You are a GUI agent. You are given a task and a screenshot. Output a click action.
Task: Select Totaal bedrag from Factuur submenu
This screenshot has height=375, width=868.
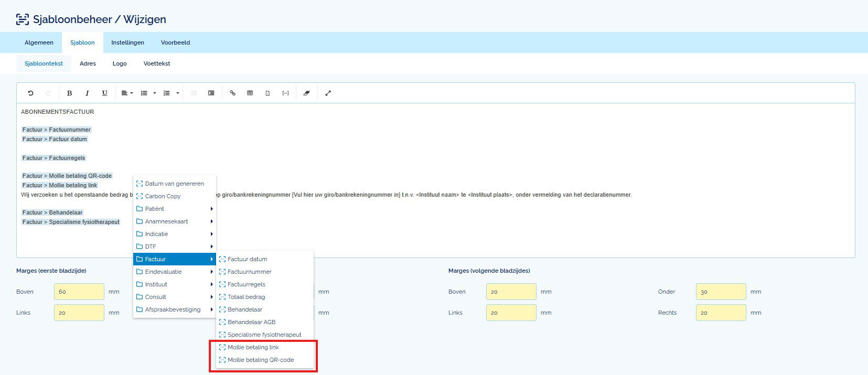pos(246,297)
